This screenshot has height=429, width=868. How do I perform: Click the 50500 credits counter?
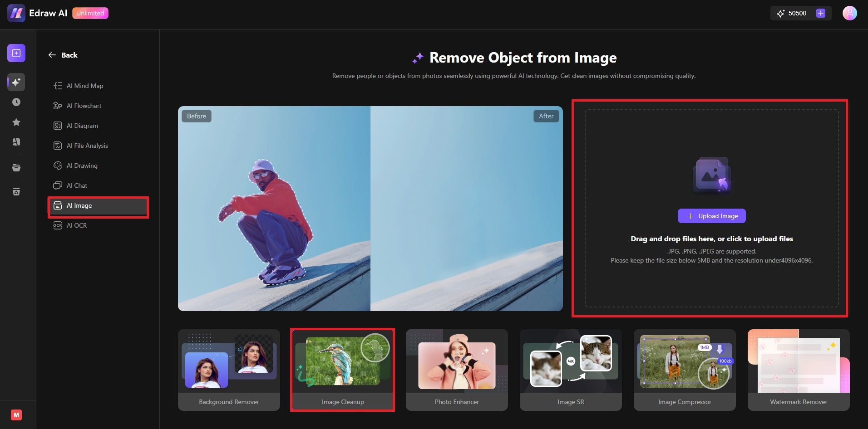click(x=797, y=13)
